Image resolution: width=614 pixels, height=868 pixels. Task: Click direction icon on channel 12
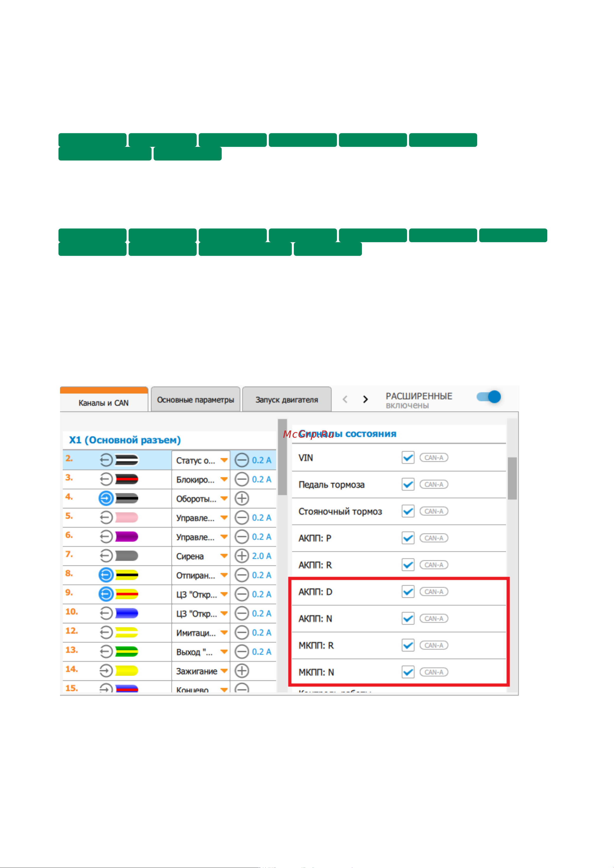106,633
